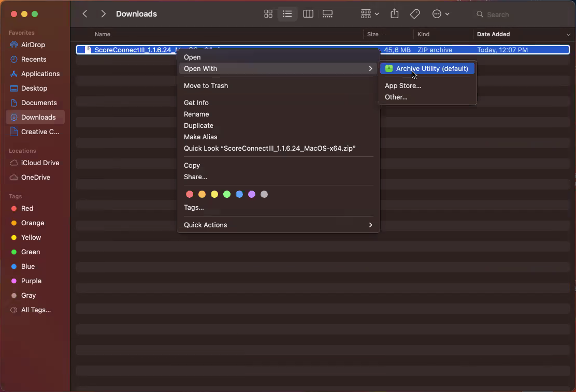Open the Applications sidebar item
The image size is (576, 392).
click(x=40, y=74)
